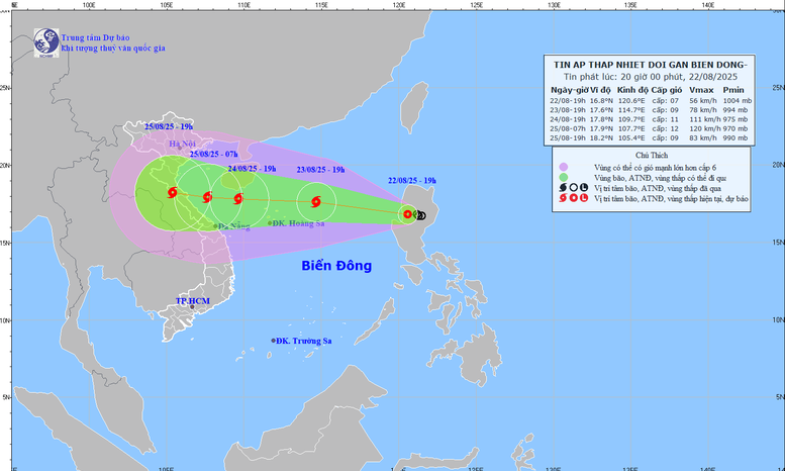Click the purple legend swatch for strong wind zone

click(563, 167)
